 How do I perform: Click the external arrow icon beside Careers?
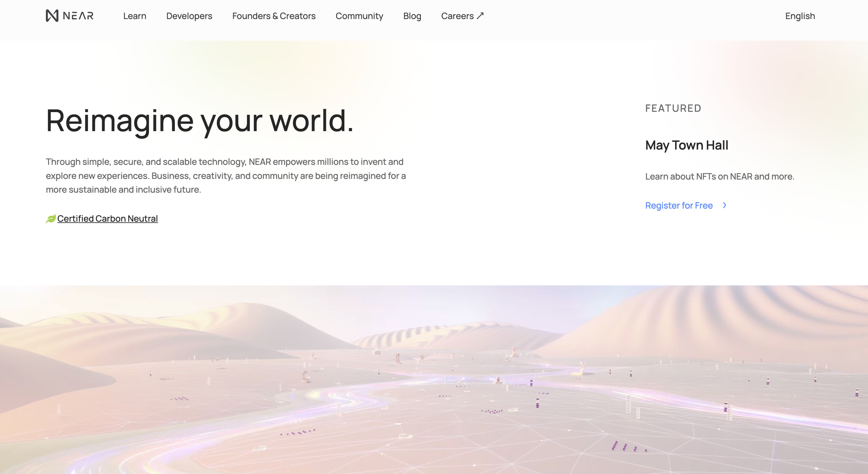[x=480, y=16]
